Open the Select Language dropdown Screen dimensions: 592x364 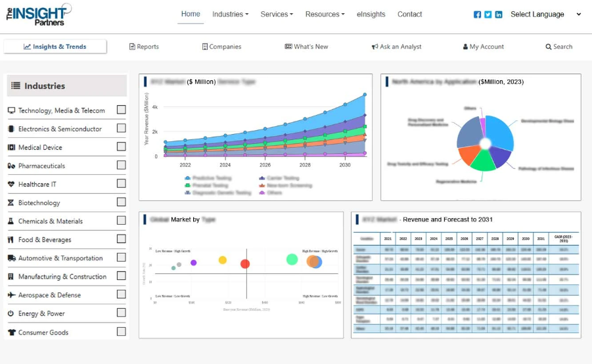point(546,14)
